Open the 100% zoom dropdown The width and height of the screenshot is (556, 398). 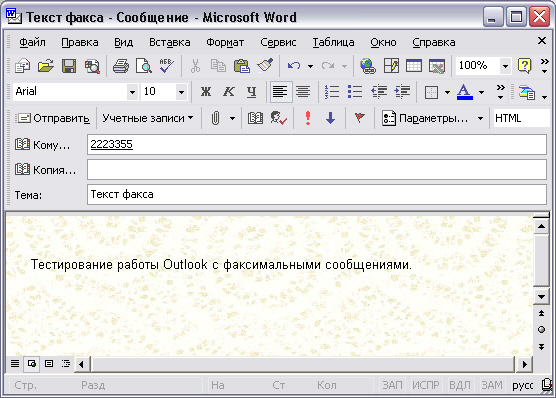point(505,66)
